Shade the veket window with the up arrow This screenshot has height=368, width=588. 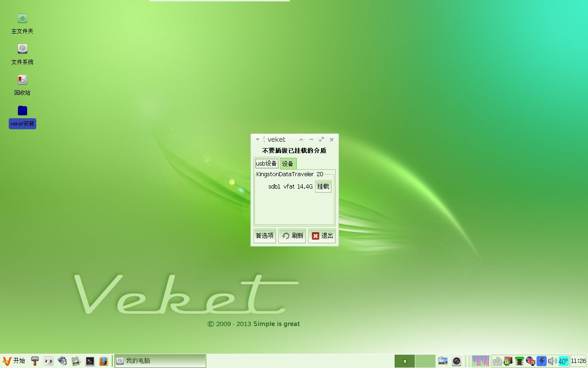point(301,139)
